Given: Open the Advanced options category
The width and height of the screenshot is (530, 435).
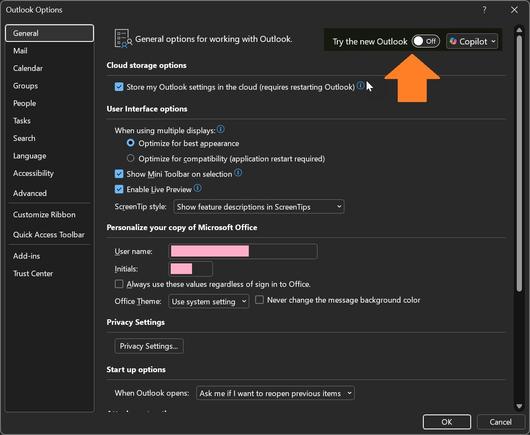Looking at the screenshot, I should [x=49, y=193].
